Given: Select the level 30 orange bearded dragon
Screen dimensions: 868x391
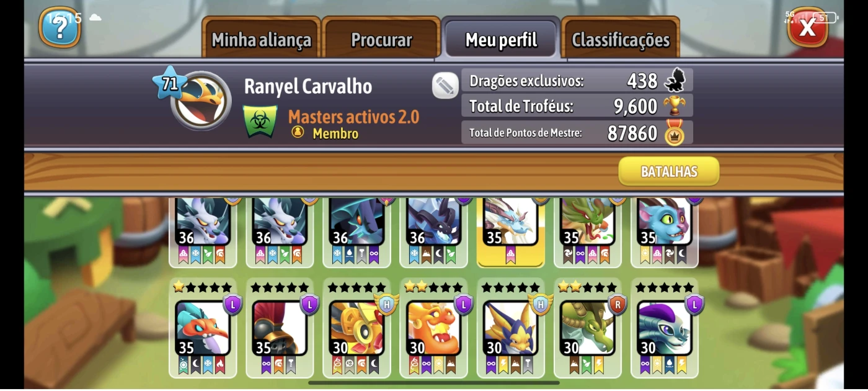Looking at the screenshot, I should pos(433,328).
